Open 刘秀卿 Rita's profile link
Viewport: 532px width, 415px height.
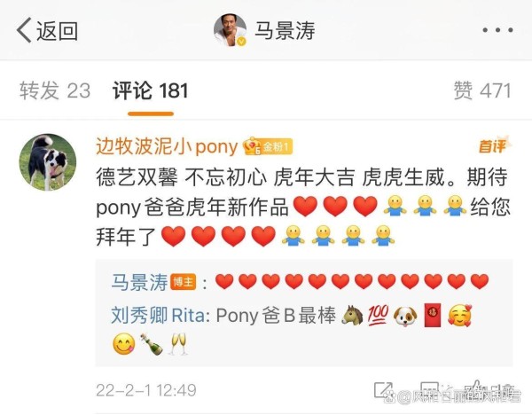(x=158, y=316)
